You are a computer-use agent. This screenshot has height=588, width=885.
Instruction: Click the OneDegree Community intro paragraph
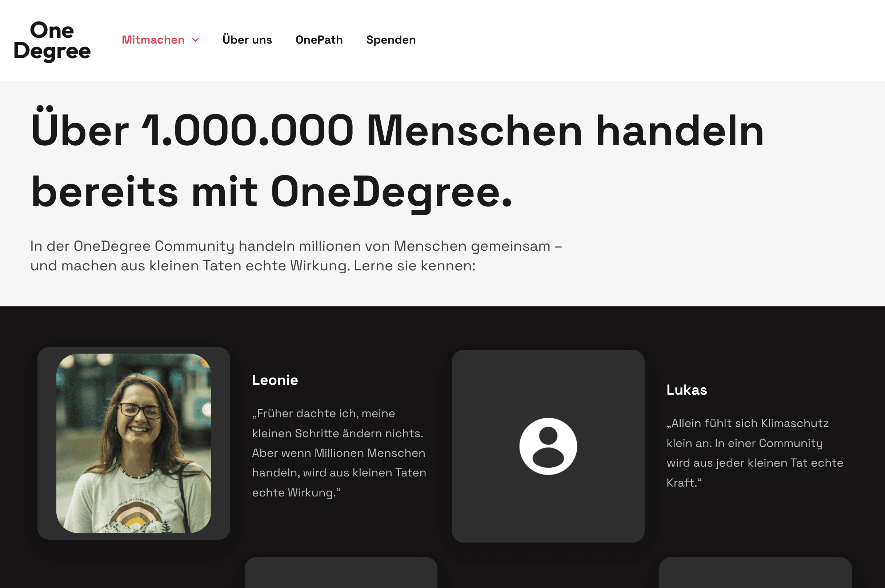pyautogui.click(x=296, y=256)
